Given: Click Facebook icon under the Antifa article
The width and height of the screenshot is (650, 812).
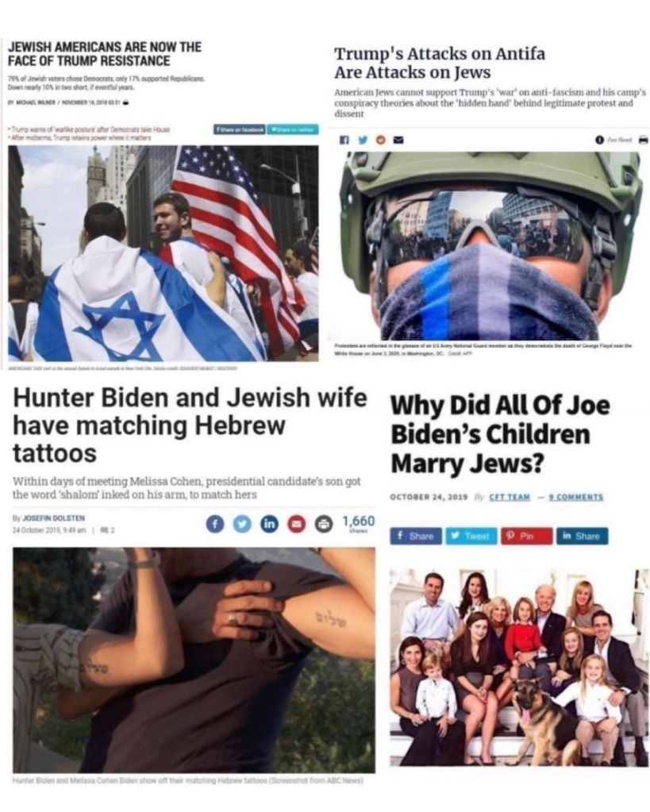Looking at the screenshot, I should click(x=344, y=140).
